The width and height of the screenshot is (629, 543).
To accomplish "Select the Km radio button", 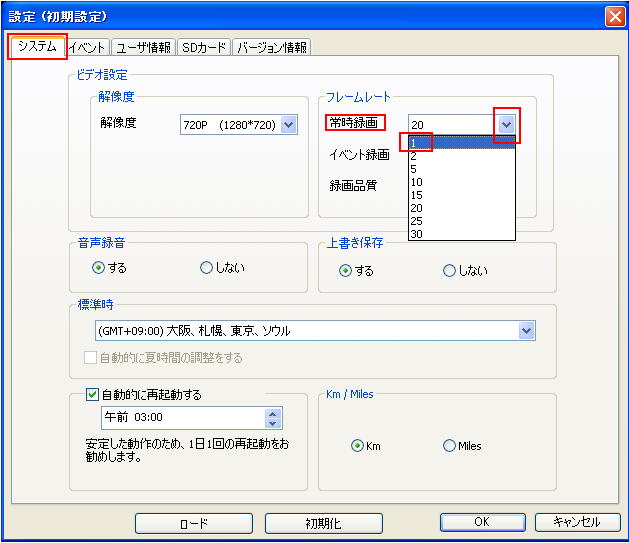I will pos(357,446).
